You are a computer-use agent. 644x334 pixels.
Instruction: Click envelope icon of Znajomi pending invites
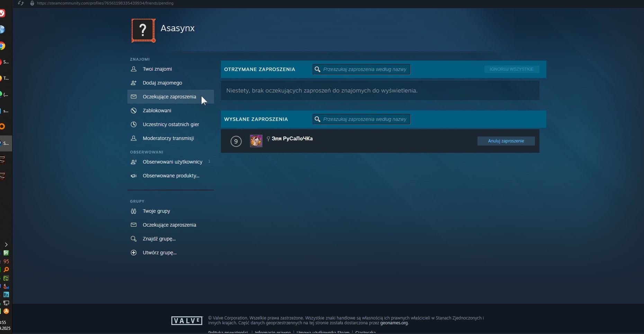point(134,97)
